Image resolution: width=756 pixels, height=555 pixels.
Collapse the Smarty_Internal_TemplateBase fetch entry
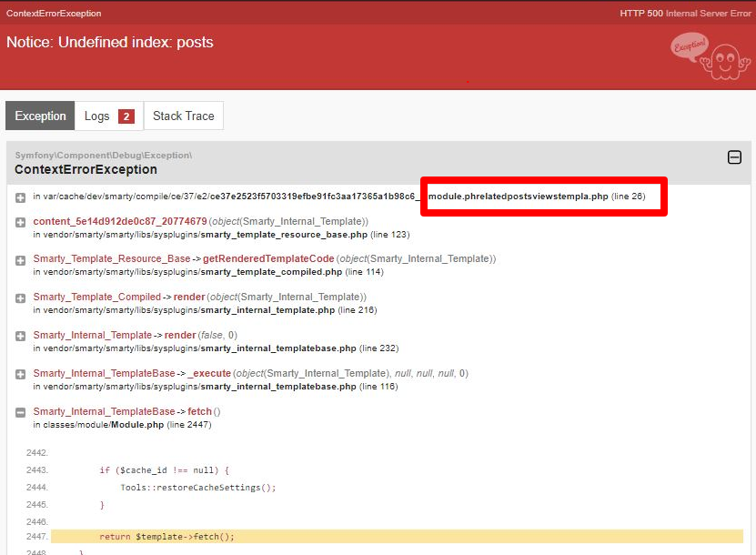pyautogui.click(x=20, y=412)
